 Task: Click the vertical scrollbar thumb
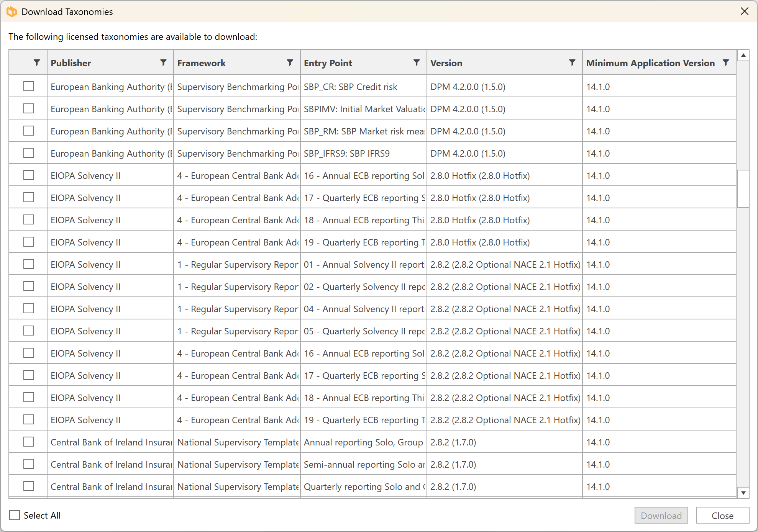click(x=743, y=188)
